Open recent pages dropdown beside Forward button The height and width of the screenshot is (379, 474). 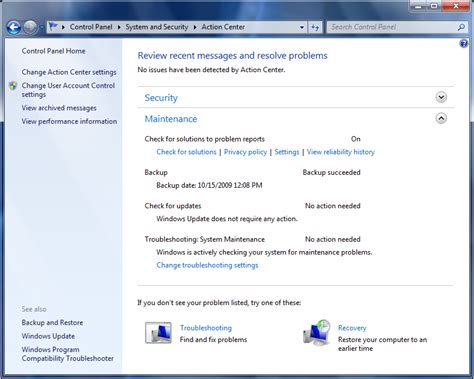(x=42, y=28)
